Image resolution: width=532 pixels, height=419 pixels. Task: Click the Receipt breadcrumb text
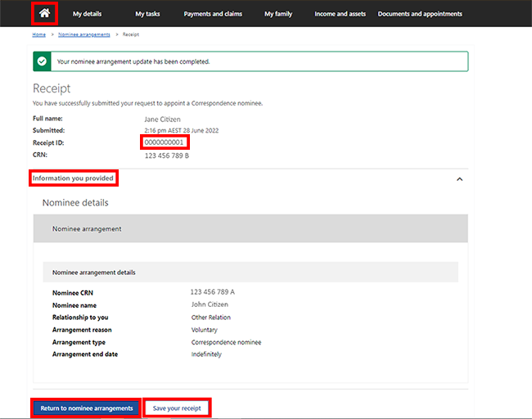(131, 34)
